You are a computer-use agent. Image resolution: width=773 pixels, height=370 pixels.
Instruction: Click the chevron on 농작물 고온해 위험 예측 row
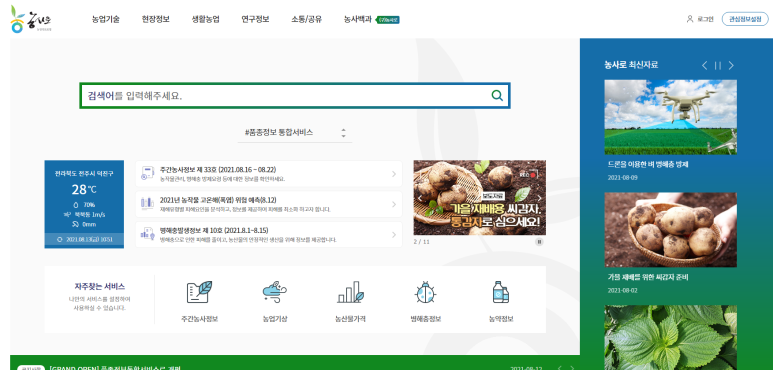pos(394,204)
